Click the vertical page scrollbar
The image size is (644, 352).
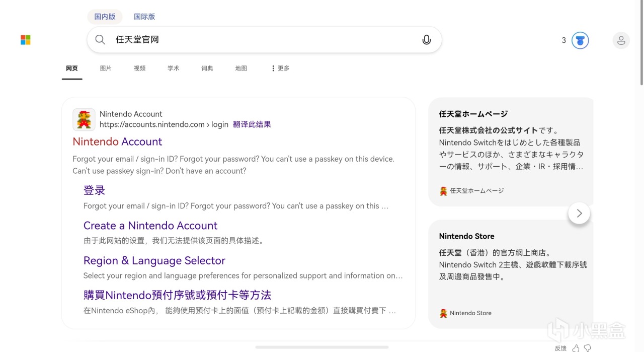(641, 43)
